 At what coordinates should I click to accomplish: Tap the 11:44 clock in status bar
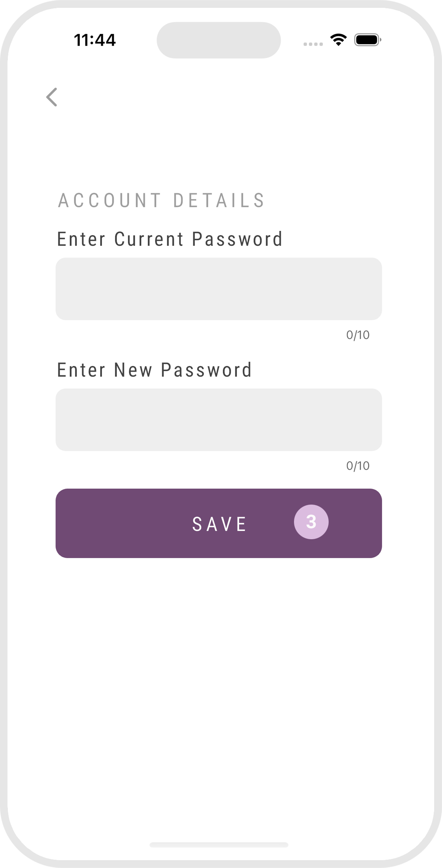click(95, 40)
